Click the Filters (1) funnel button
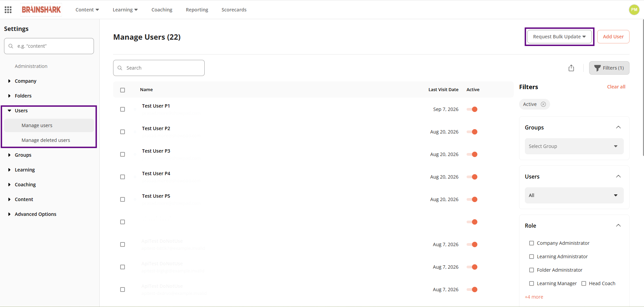 click(609, 68)
